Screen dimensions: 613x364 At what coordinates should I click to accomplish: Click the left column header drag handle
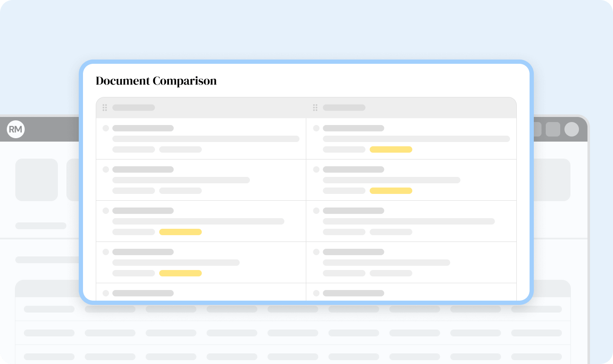point(105,108)
